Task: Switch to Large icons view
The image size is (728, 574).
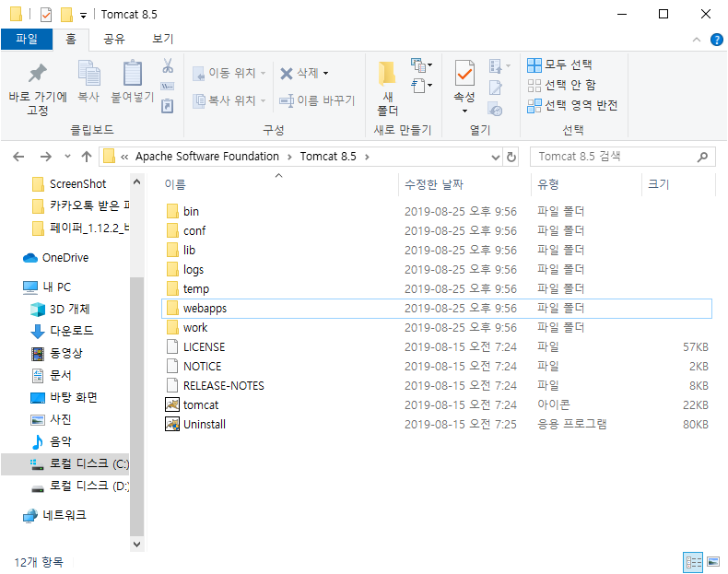Action: coord(713,562)
